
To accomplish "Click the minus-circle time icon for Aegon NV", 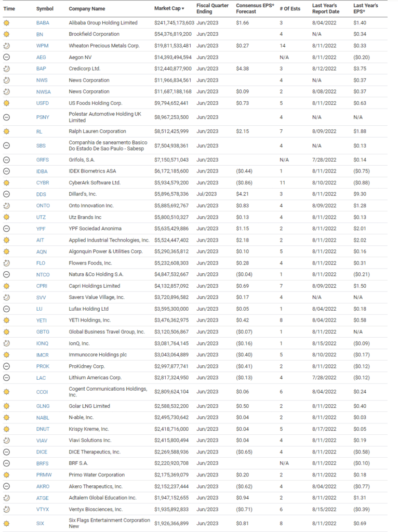I will pyautogui.click(x=6, y=57).
